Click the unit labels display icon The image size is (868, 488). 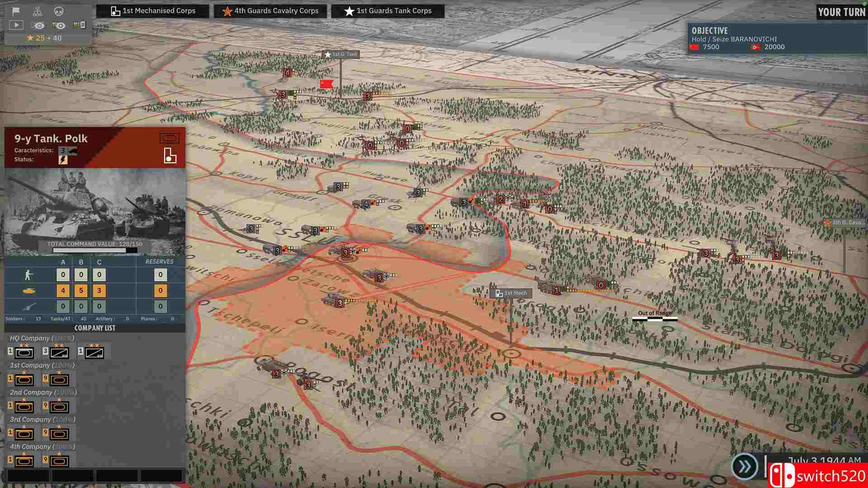click(80, 25)
